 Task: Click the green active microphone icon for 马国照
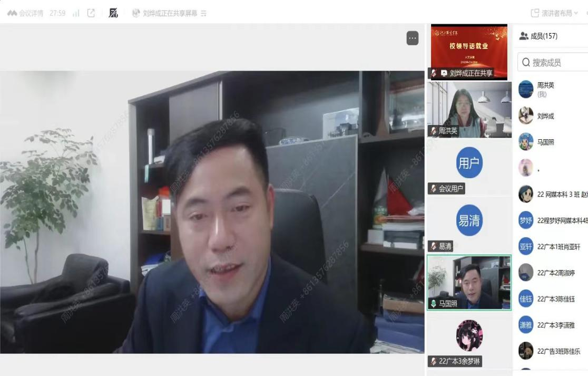point(434,304)
